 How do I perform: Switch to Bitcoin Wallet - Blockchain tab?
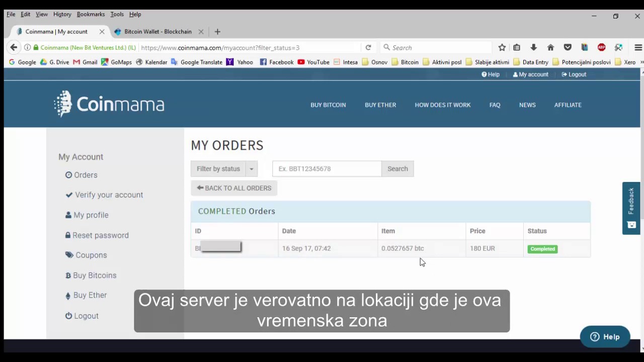click(157, 31)
